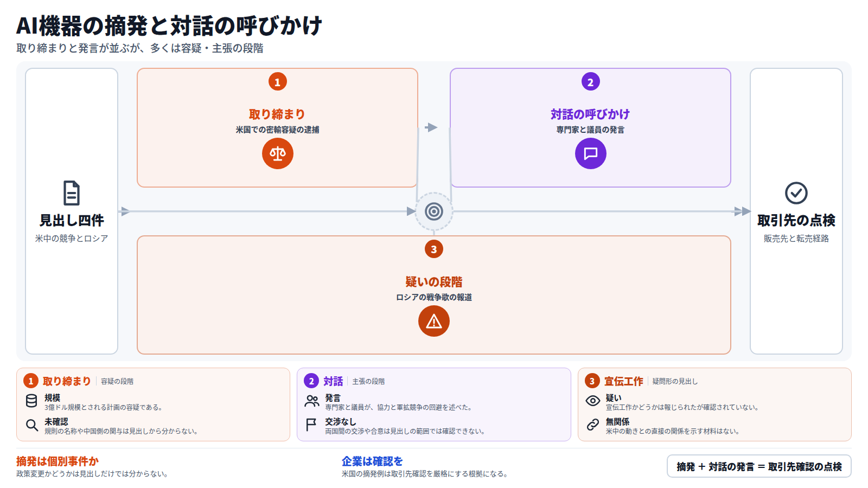Click the eye icon beside 疑い
The height and width of the screenshot is (488, 868).
tap(592, 401)
